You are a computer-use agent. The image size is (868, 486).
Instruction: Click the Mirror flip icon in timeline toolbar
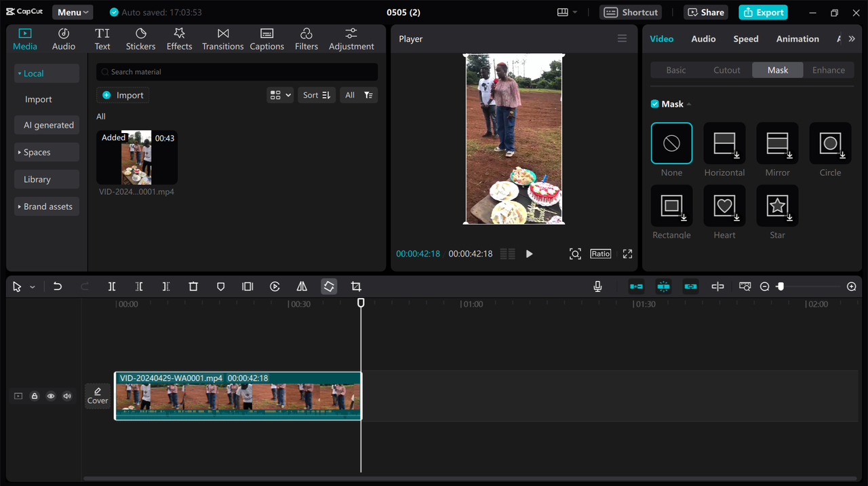[x=302, y=286]
